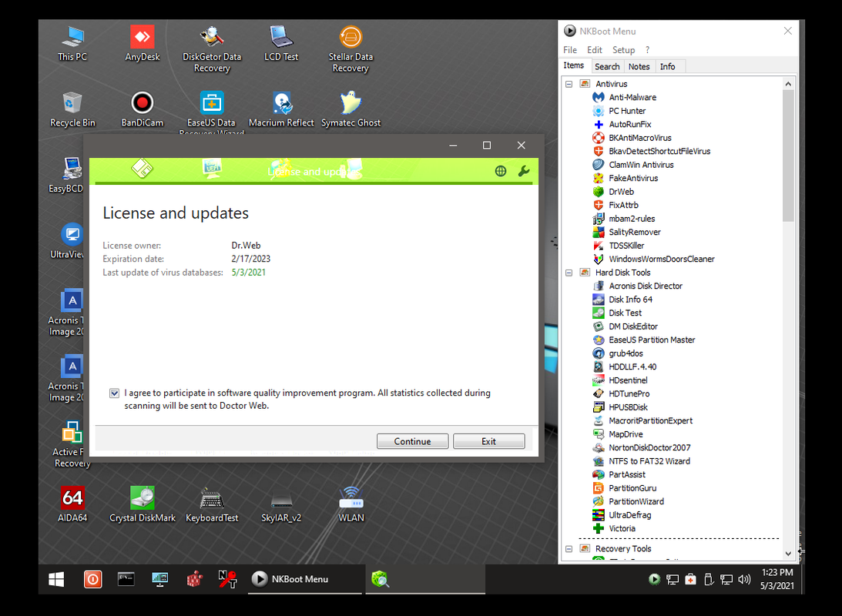Select Disk Info 64 entry
Viewport: 842px width, 616px height.
[622, 300]
